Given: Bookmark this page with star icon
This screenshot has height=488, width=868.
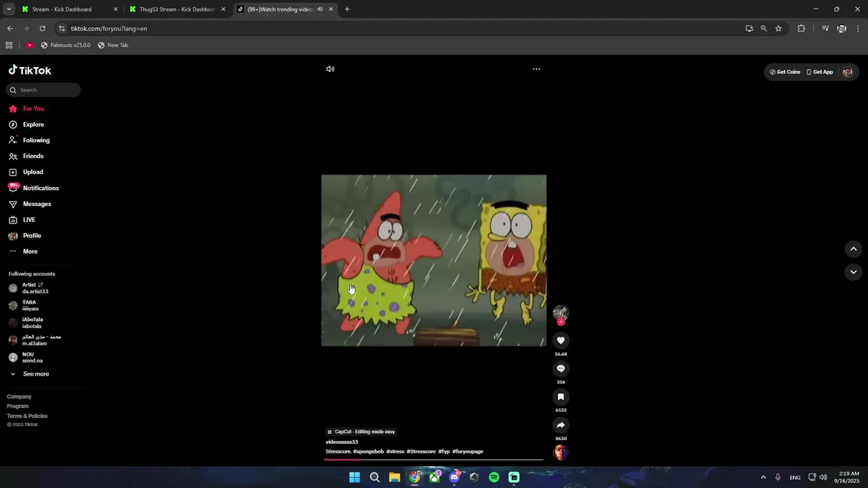Looking at the screenshot, I should pos(778,28).
